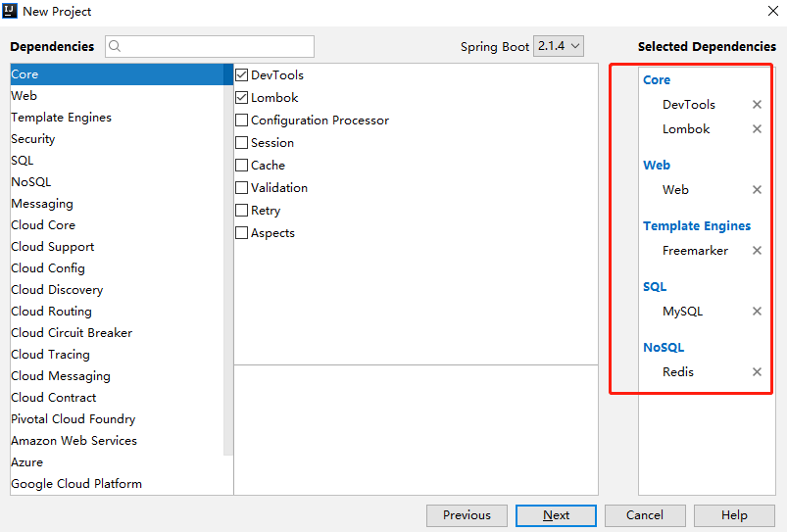This screenshot has width=787, height=532.
Task: Enable the Configuration Processor checkbox
Action: pyautogui.click(x=241, y=121)
